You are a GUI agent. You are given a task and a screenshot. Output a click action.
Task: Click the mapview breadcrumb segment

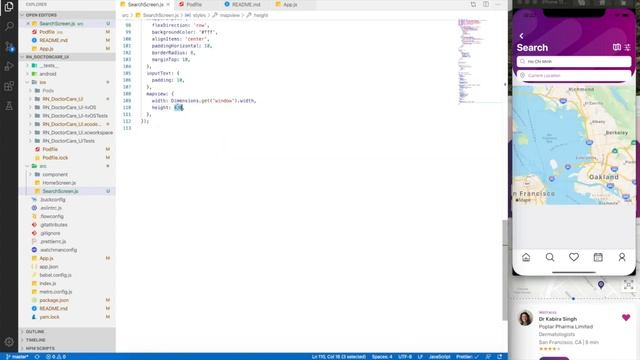tap(229, 15)
